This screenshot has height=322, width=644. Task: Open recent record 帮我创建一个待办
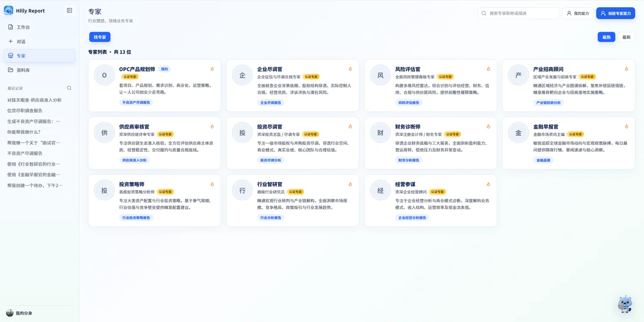pyautogui.click(x=35, y=186)
